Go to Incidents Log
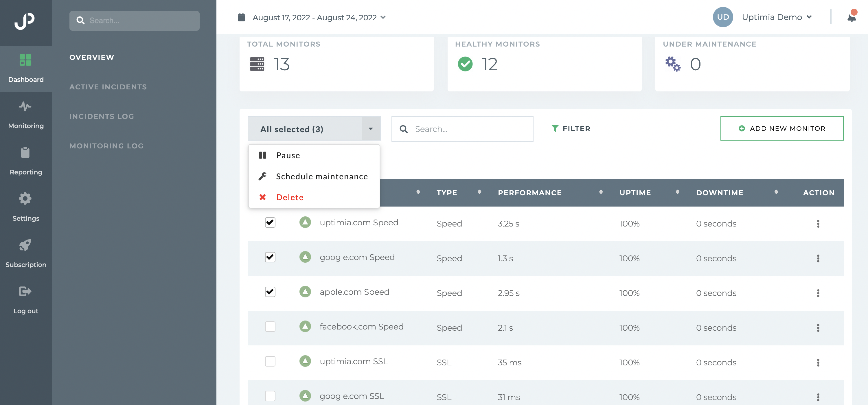The width and height of the screenshot is (868, 405). (102, 116)
